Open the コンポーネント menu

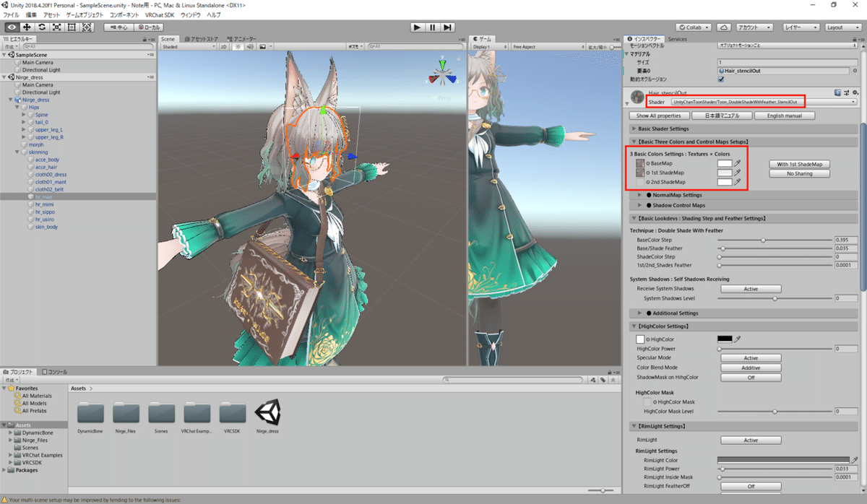click(x=124, y=14)
